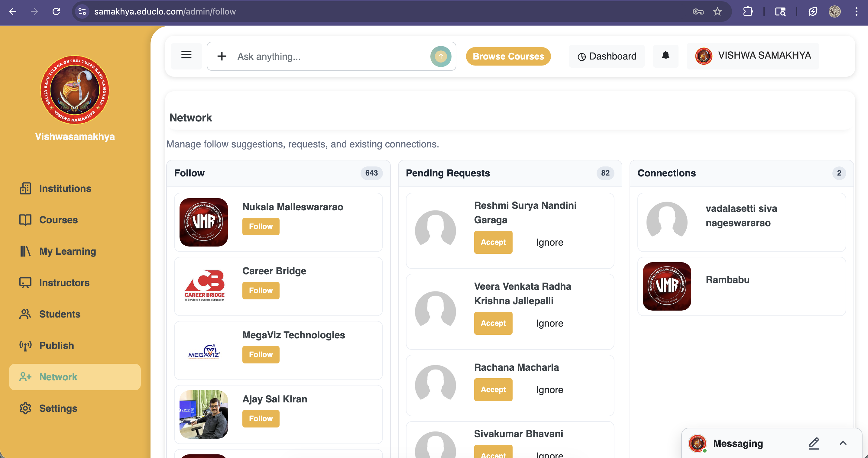Go to My Learning
Image resolution: width=868 pixels, height=458 pixels.
[75, 251]
